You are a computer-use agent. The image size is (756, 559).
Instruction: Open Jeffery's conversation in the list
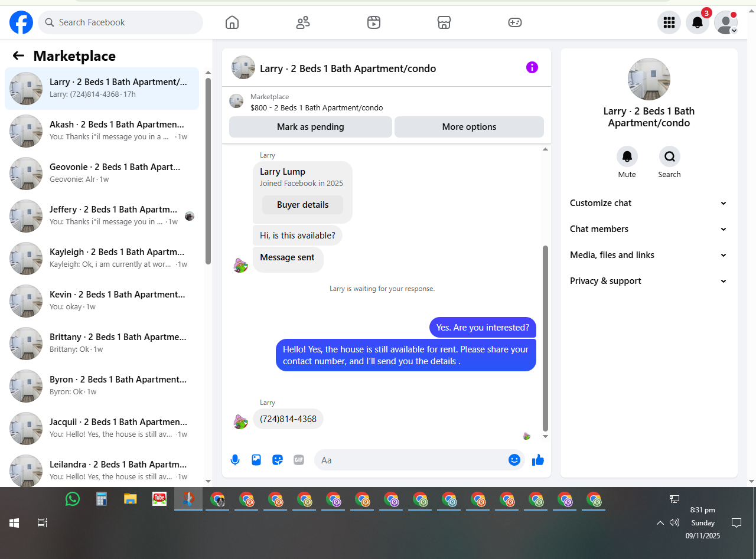pos(102,216)
